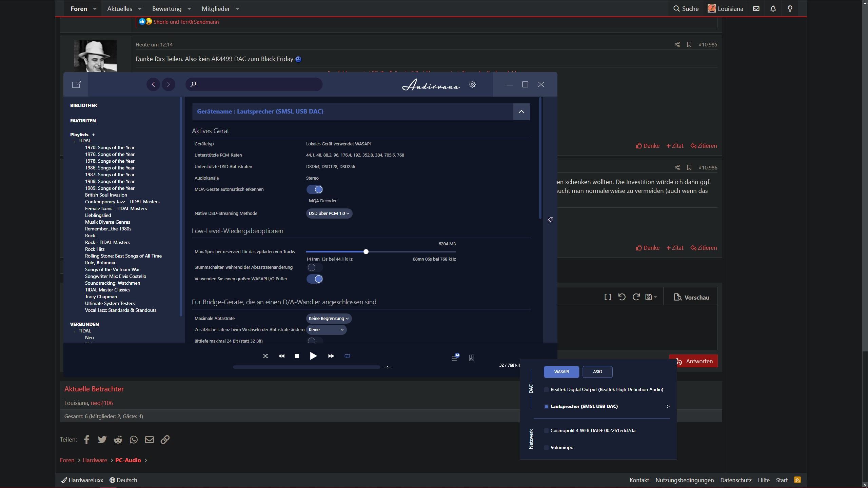Image resolution: width=868 pixels, height=488 pixels.
Task: Click the queue/playlist icon in transport bar
Action: point(454,356)
